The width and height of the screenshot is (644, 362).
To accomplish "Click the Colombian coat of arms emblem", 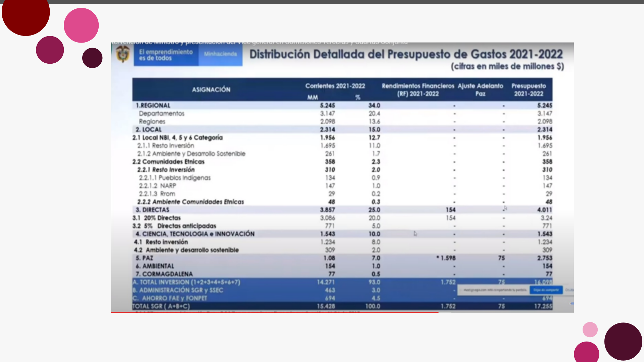I will [122, 54].
